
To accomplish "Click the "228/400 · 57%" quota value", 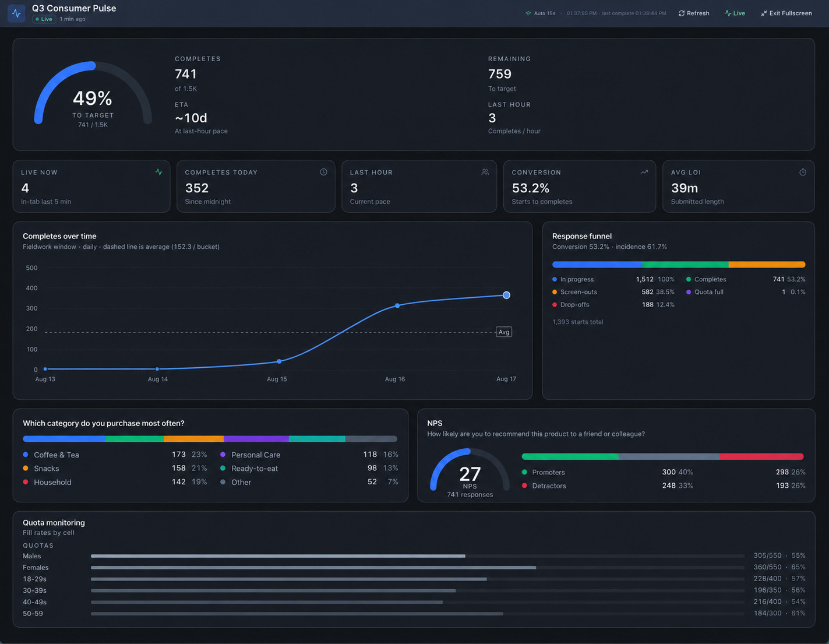I will [779, 579].
